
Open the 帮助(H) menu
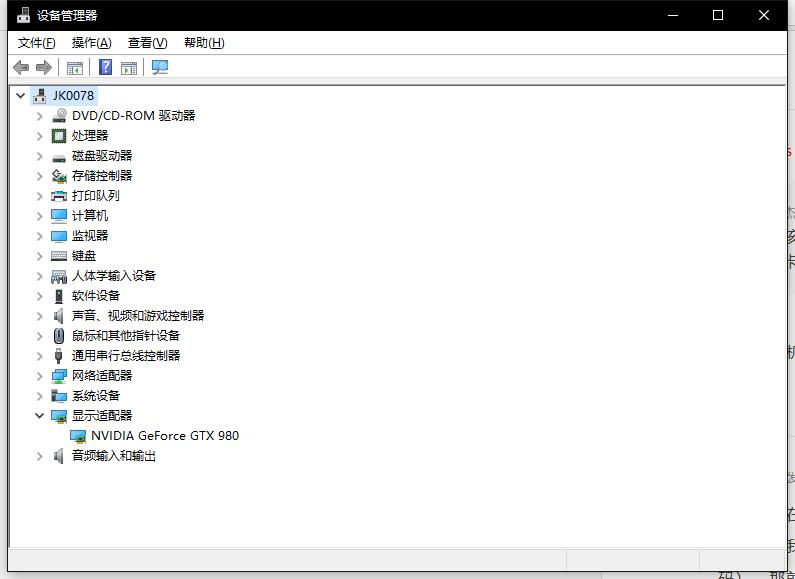pos(204,43)
